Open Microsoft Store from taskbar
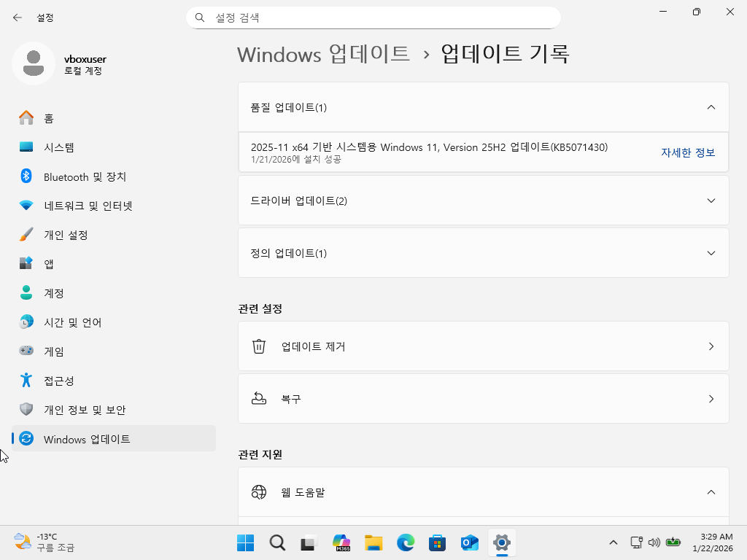Viewport: 747px width, 560px height. 438,542
